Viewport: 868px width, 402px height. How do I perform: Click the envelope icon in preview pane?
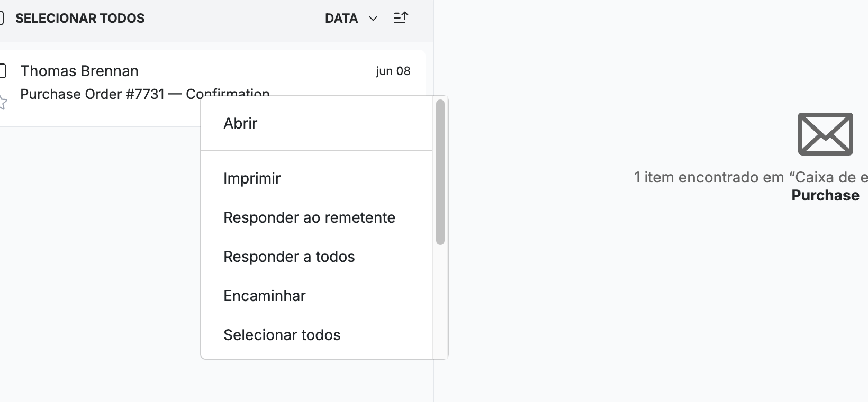coord(825,134)
